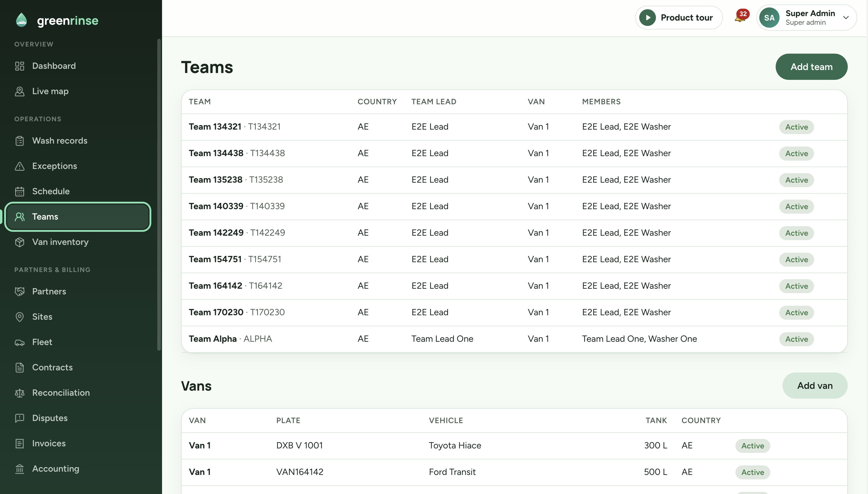Click the MEMBERS column header
Image resolution: width=868 pixels, height=494 pixels.
(601, 101)
